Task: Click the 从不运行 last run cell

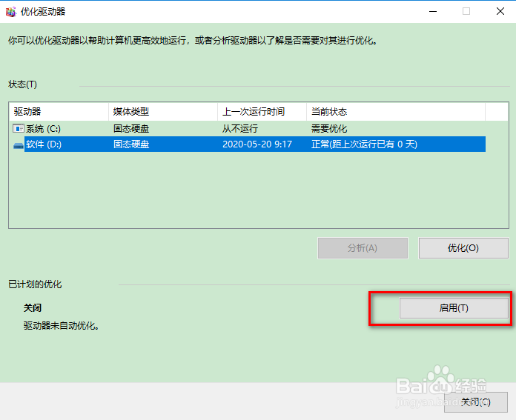Action: pyautogui.click(x=240, y=129)
